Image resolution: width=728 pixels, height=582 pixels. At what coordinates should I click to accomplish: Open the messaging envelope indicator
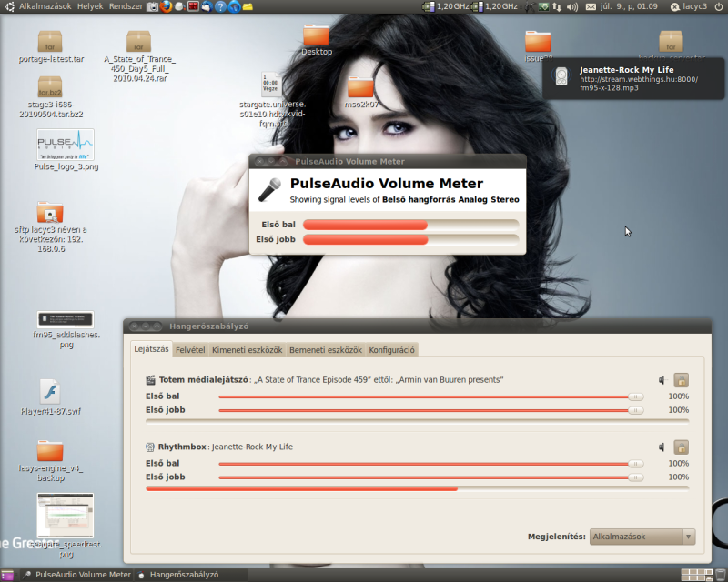point(591,6)
